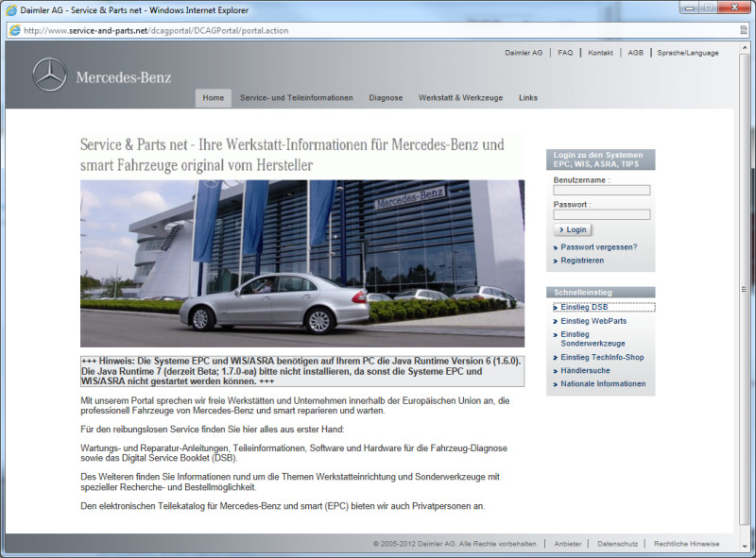The image size is (756, 558).
Task: Click the Mercedes-Benz star logo
Action: pyautogui.click(x=49, y=75)
